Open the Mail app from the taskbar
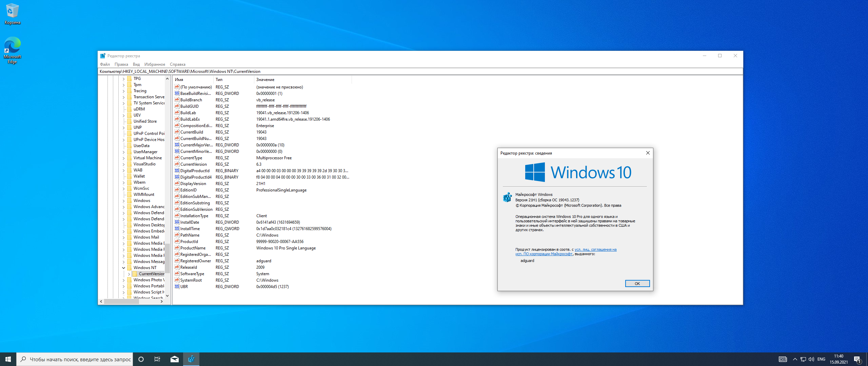Image resolution: width=868 pixels, height=366 pixels. [x=175, y=359]
